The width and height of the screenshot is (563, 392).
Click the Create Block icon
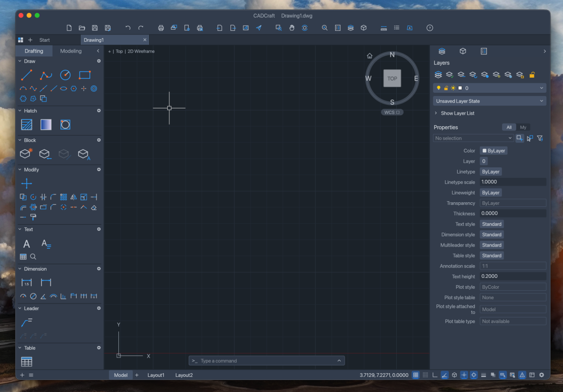pos(26,154)
